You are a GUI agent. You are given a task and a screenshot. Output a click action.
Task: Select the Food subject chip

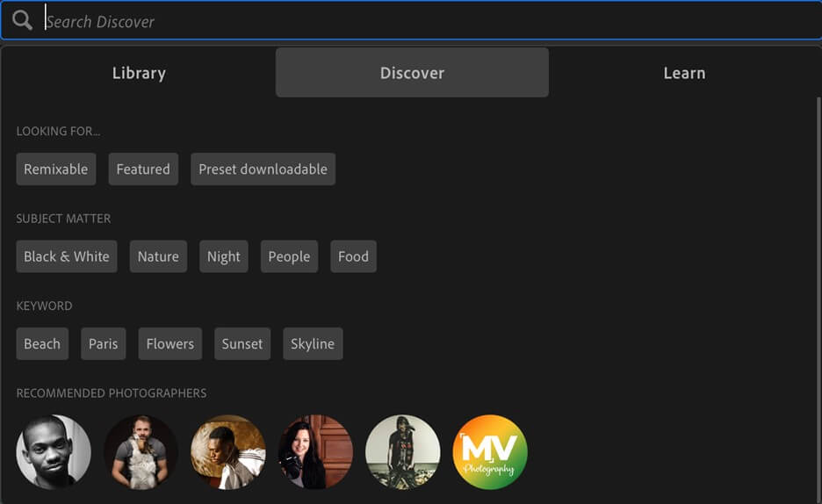353,256
